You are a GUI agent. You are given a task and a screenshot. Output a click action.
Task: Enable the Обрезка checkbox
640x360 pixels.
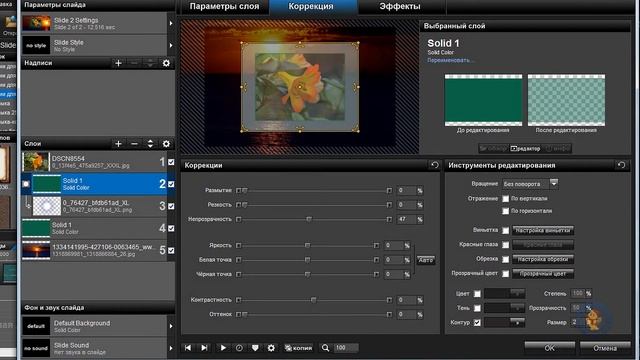[505, 259]
